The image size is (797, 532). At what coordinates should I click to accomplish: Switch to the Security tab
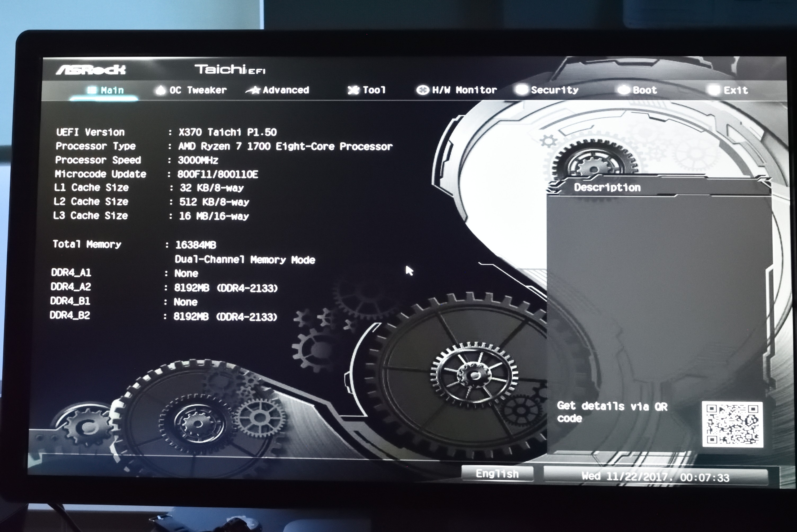pos(554,90)
